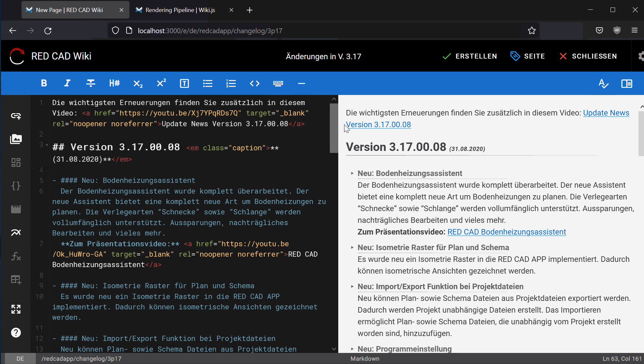The width and height of the screenshot is (644, 364).
Task: Open SEITE page properties
Action: 528,56
